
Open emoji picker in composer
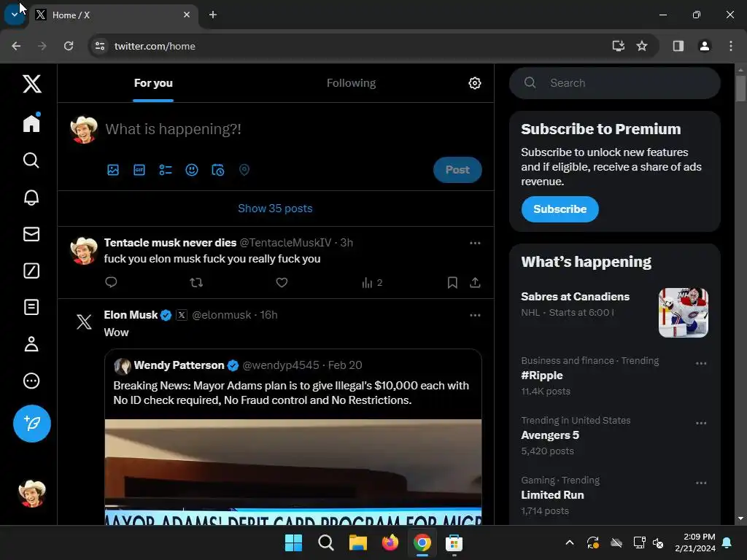coord(192,170)
